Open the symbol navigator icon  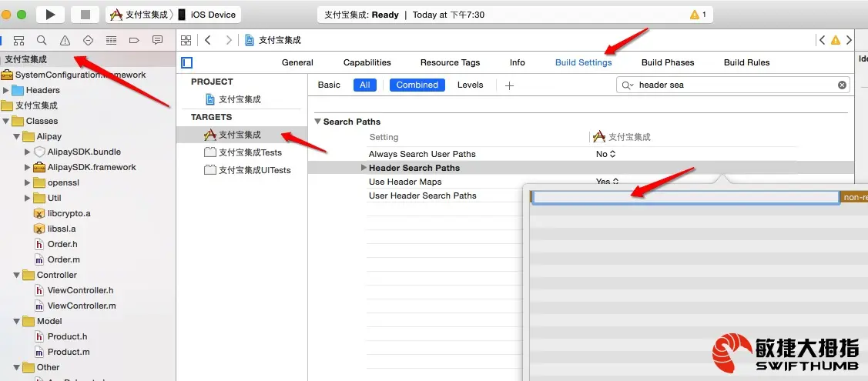coord(18,40)
